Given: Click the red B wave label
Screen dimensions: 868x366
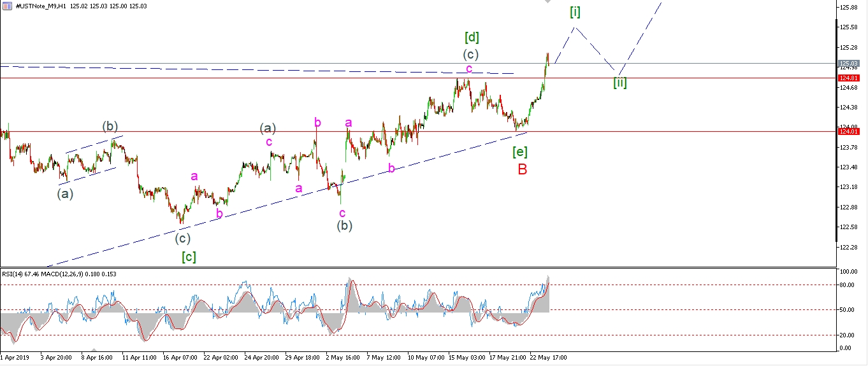Looking at the screenshot, I should tap(522, 169).
